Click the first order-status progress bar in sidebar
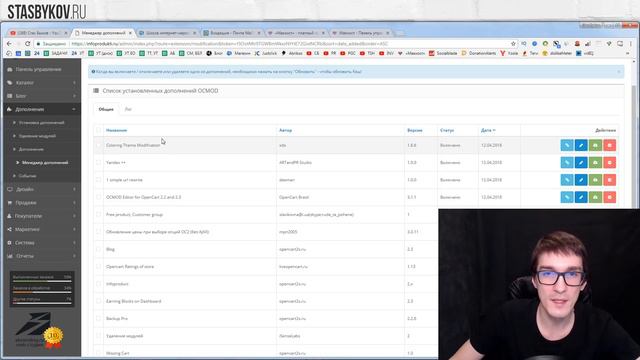This screenshot has height=360, width=640. click(x=42, y=281)
